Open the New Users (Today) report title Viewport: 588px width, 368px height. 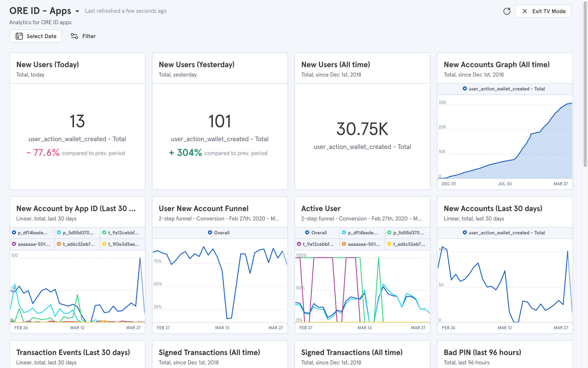click(x=47, y=64)
